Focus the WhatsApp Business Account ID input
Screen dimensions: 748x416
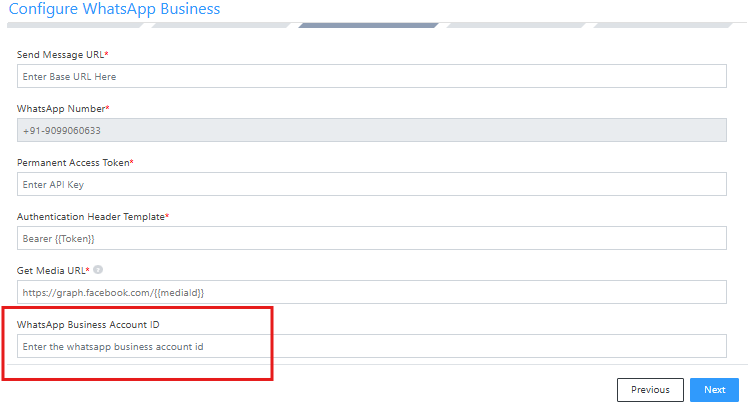click(x=371, y=346)
